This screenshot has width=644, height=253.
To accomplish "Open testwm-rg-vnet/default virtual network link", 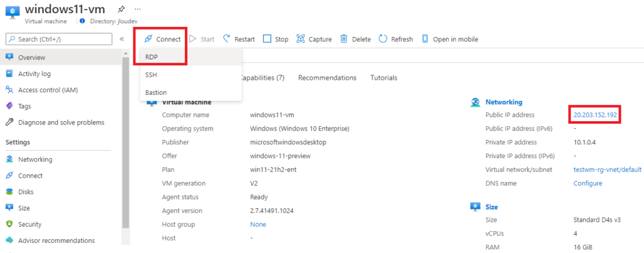I will [608, 170].
